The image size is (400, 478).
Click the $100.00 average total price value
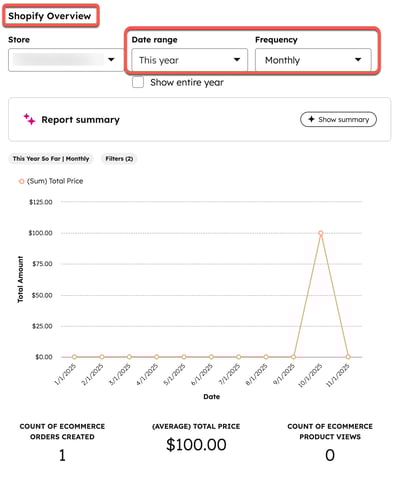(x=196, y=444)
